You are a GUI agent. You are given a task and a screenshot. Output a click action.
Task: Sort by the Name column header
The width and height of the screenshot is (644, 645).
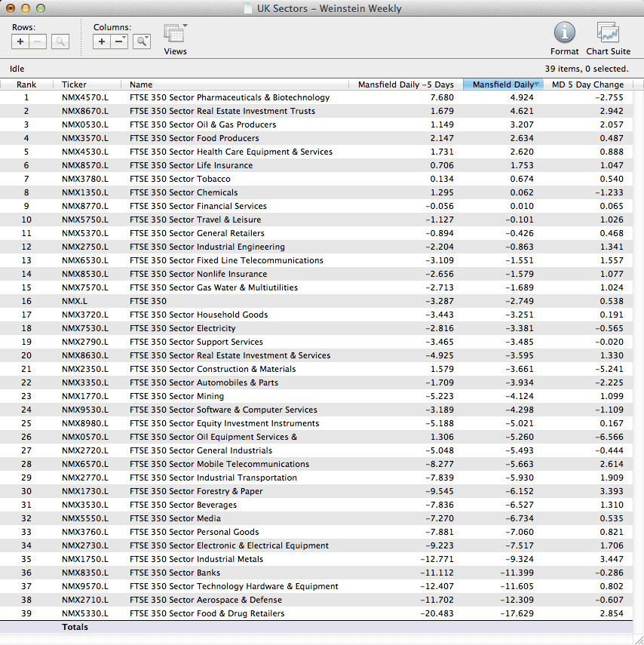[141, 84]
